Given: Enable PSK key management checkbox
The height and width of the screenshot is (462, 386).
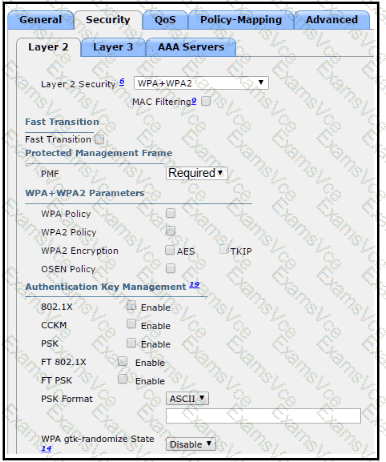Looking at the screenshot, I should click(131, 343).
